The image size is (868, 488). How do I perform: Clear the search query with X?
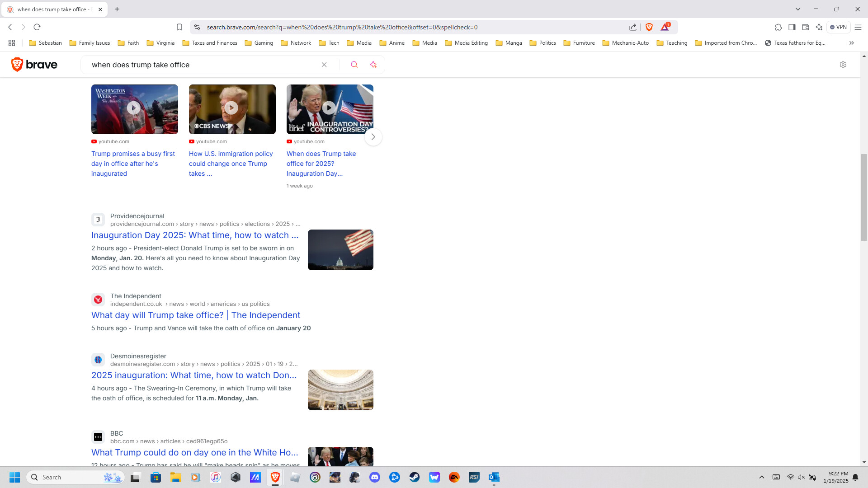(324, 65)
